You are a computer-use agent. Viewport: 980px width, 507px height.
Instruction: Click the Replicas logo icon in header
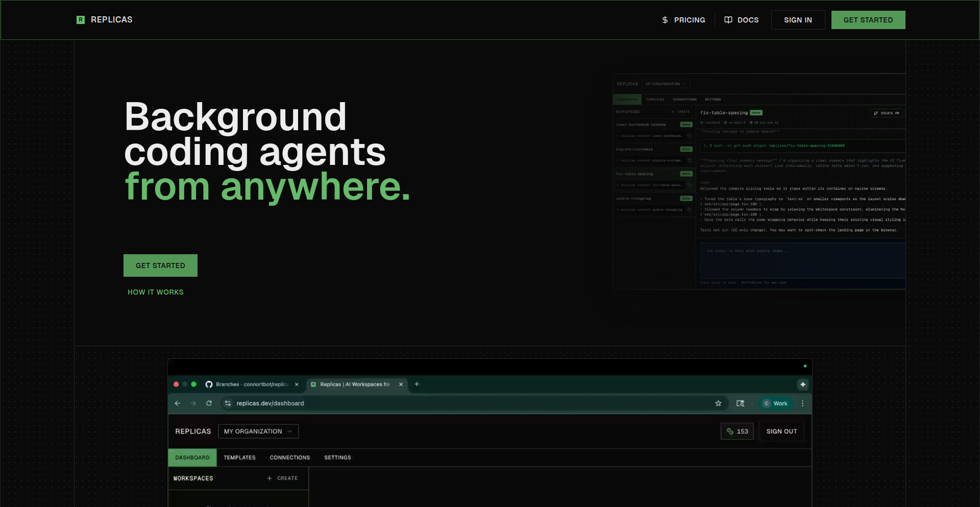[x=81, y=20]
